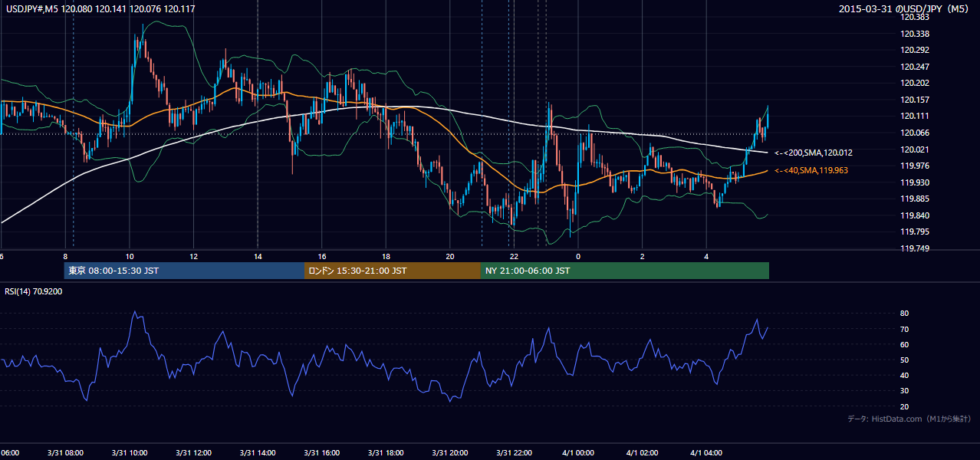The image size is (980, 460).
Task: Click the RSI scale value 40
Action: click(904, 375)
